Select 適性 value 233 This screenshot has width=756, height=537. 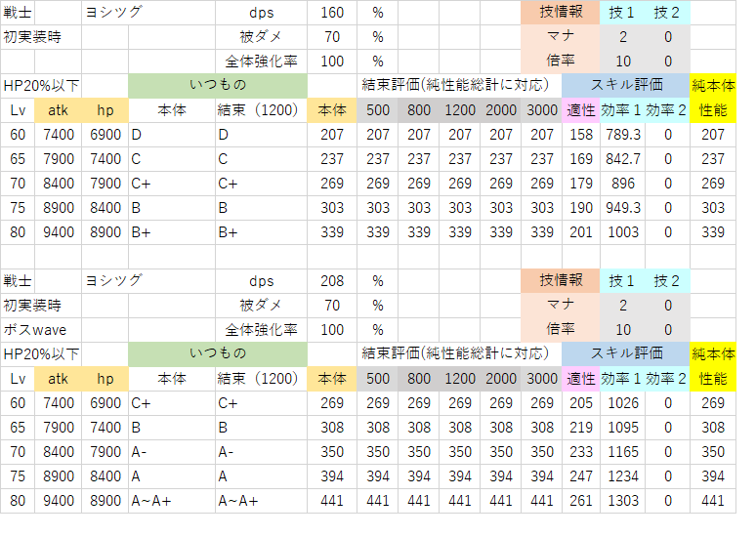pyautogui.click(x=581, y=452)
